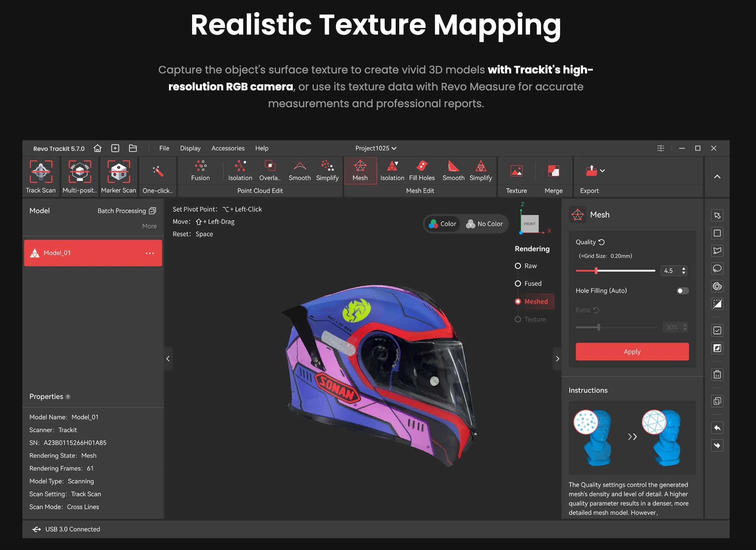The image size is (756, 550).
Task: Go to home screen icon
Action: tap(97, 148)
